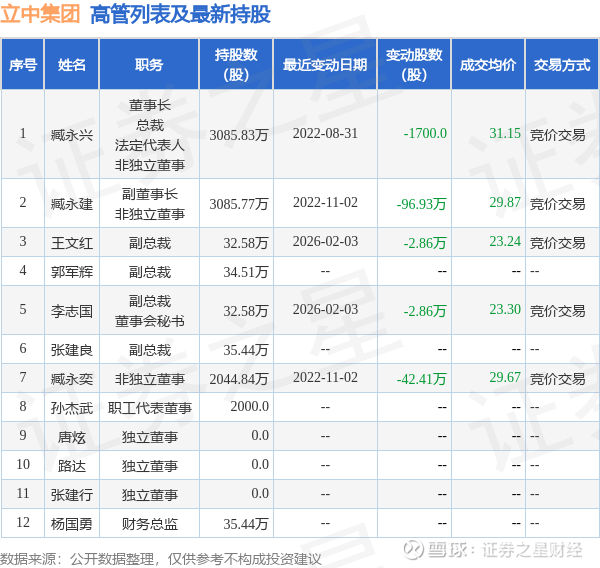Viewport: 600px width, 568px height.
Task: Click the average price 23.30
Action: pos(505,310)
